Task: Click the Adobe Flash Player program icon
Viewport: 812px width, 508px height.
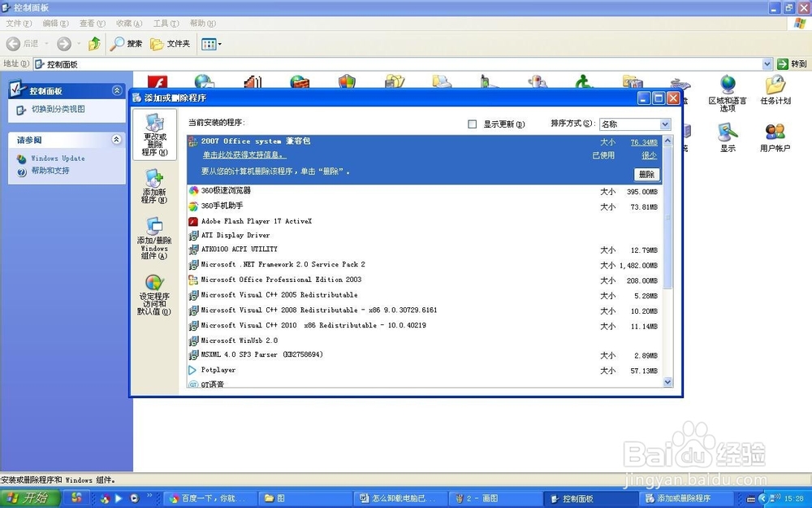Action: coord(193,221)
